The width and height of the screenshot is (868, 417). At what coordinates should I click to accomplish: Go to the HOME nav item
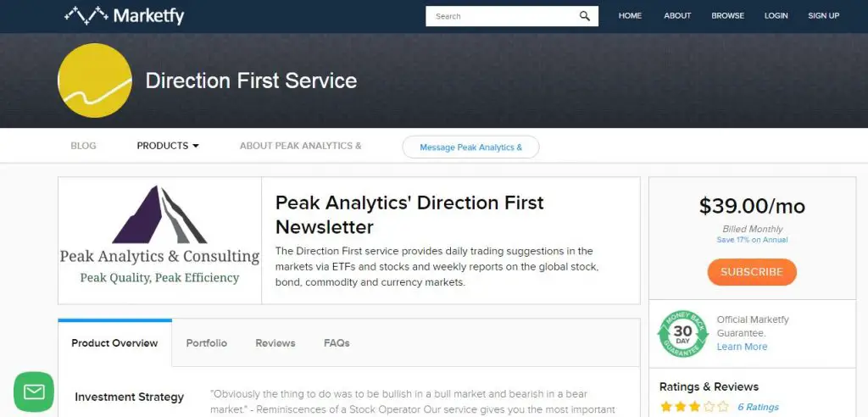click(630, 16)
